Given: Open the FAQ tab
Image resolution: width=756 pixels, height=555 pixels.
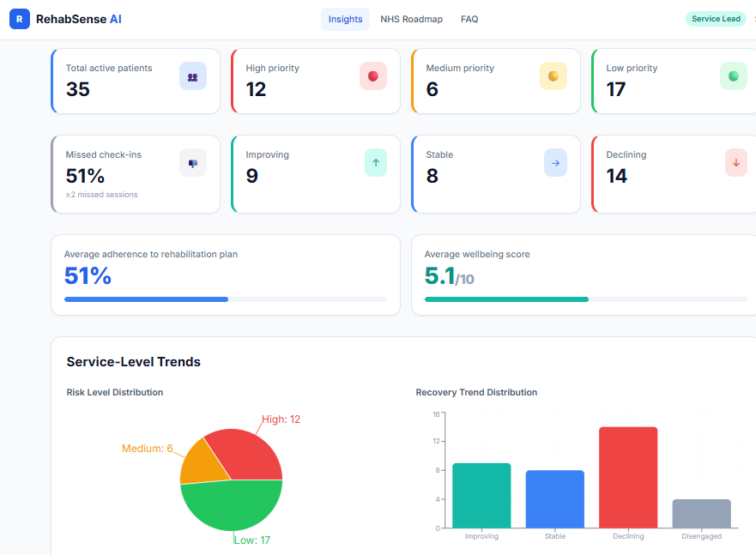Looking at the screenshot, I should [469, 19].
